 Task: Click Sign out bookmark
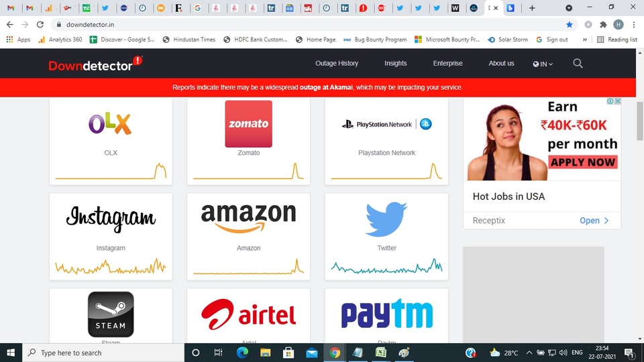point(552,40)
